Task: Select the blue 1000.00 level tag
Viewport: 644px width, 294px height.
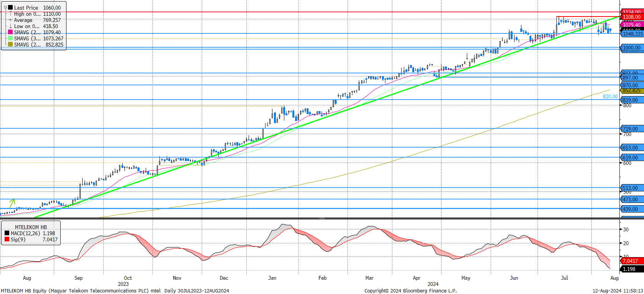Action: (x=632, y=48)
